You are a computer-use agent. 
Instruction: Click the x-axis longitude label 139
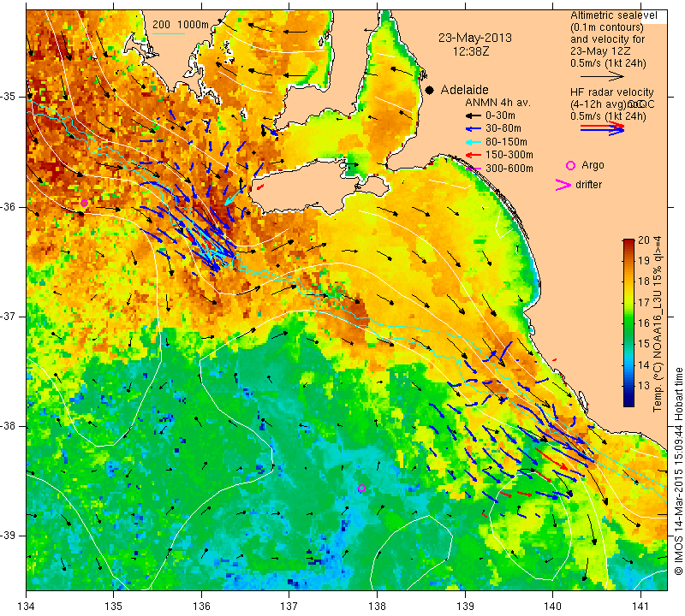(x=465, y=607)
